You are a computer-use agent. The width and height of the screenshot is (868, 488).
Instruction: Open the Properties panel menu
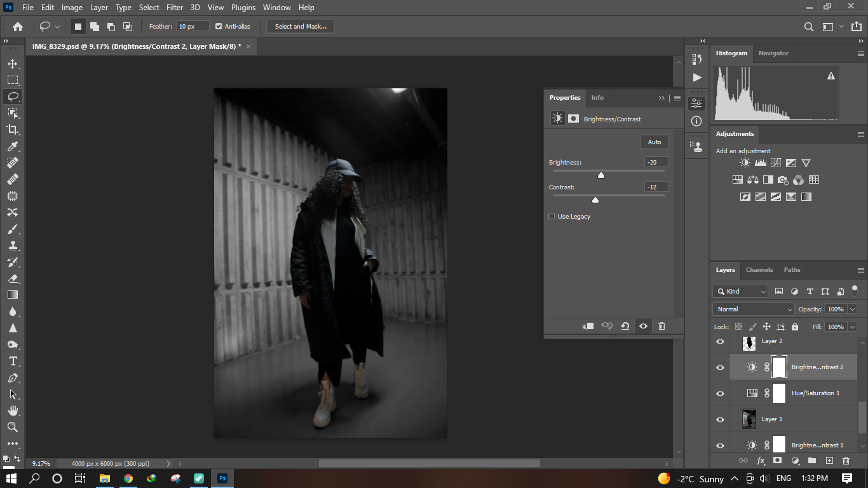tap(677, 98)
